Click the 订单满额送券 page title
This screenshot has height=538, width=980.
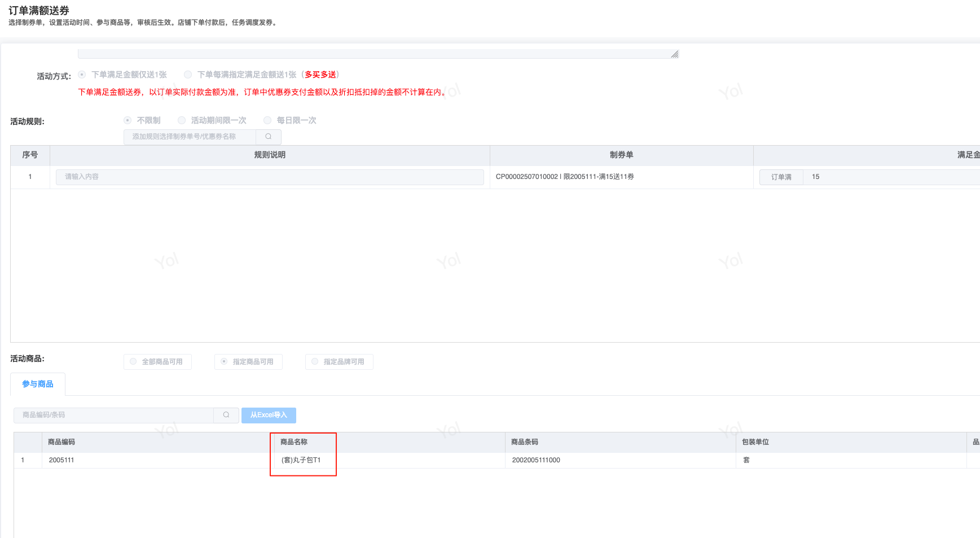click(39, 11)
